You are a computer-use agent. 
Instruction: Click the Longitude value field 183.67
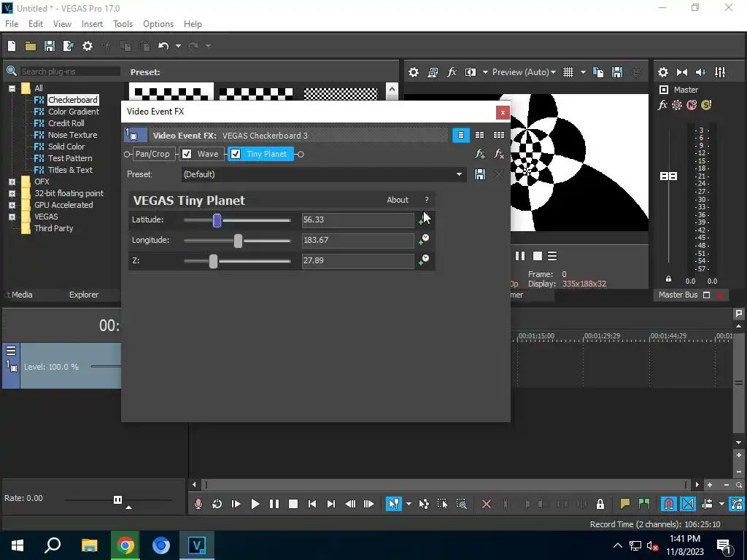click(x=357, y=241)
